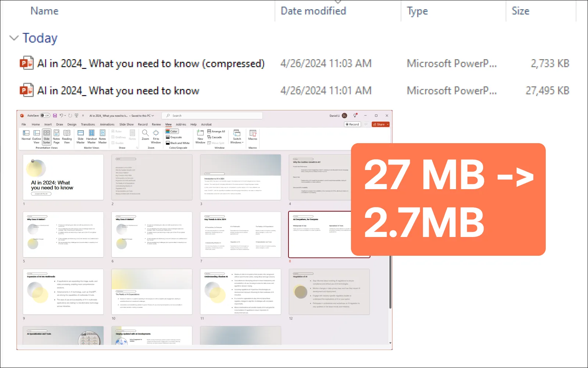Switch to the Design ribbon tab
The width and height of the screenshot is (588, 368).
(72, 124)
